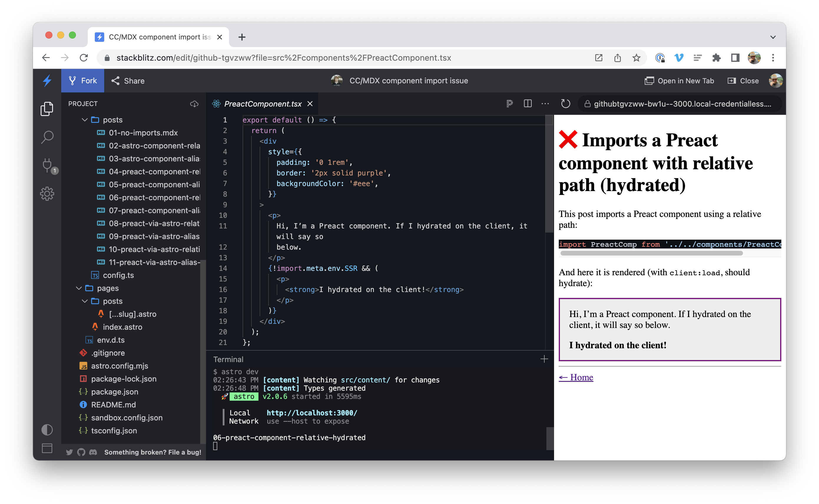Click the Fork button

[x=83, y=80]
